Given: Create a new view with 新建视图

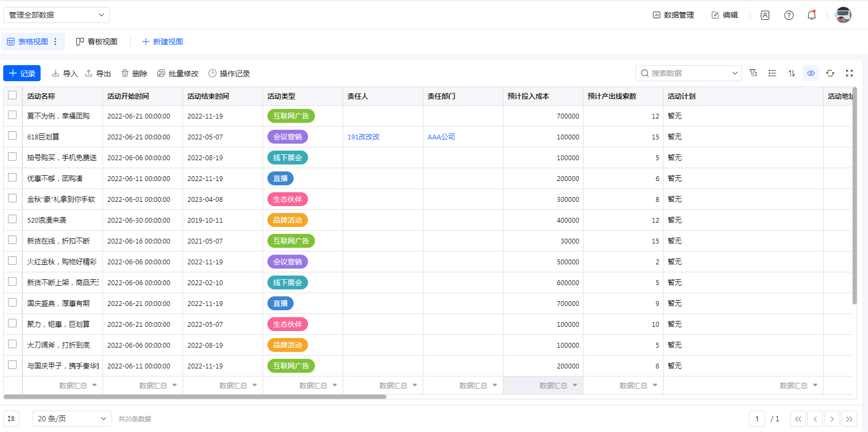Looking at the screenshot, I should coord(162,42).
